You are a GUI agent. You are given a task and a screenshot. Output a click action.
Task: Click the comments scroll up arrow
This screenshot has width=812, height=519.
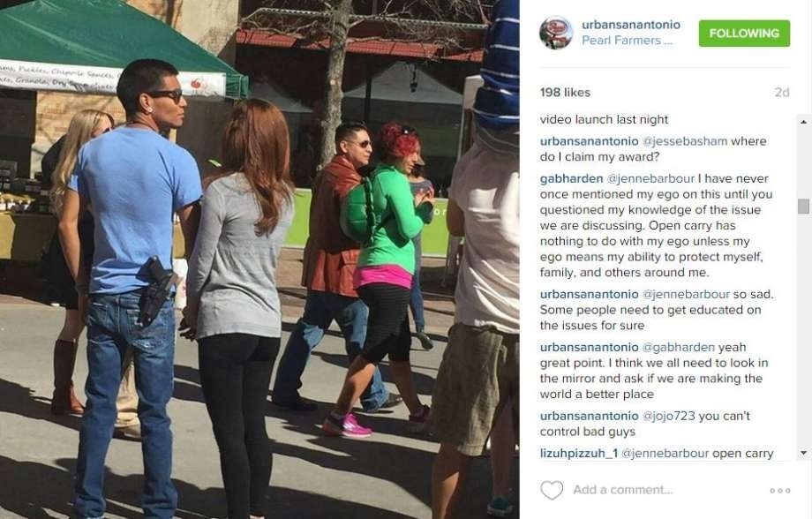(x=803, y=122)
